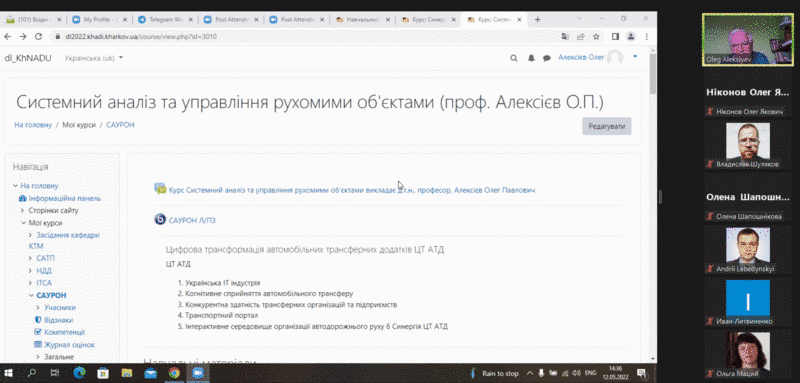Click the forum icon beside Курс Системний аналіз
This screenshot has height=383, width=800.
click(x=160, y=189)
